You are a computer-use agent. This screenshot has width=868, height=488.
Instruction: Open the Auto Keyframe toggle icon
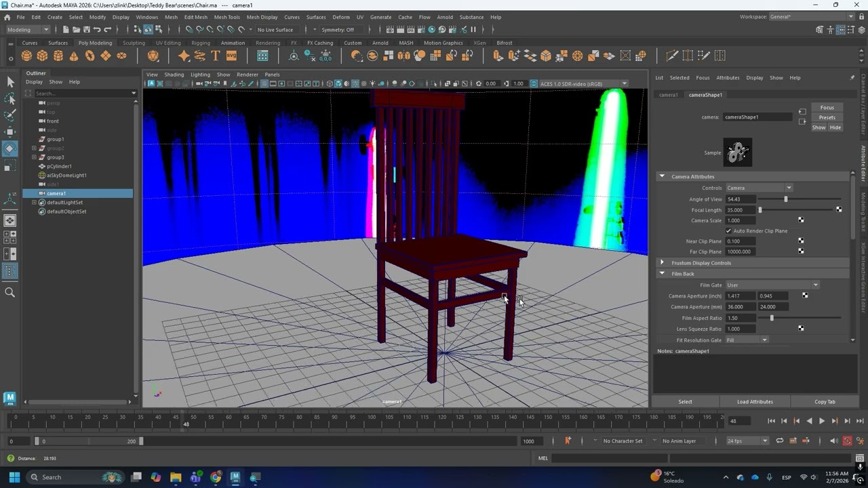pos(847,441)
